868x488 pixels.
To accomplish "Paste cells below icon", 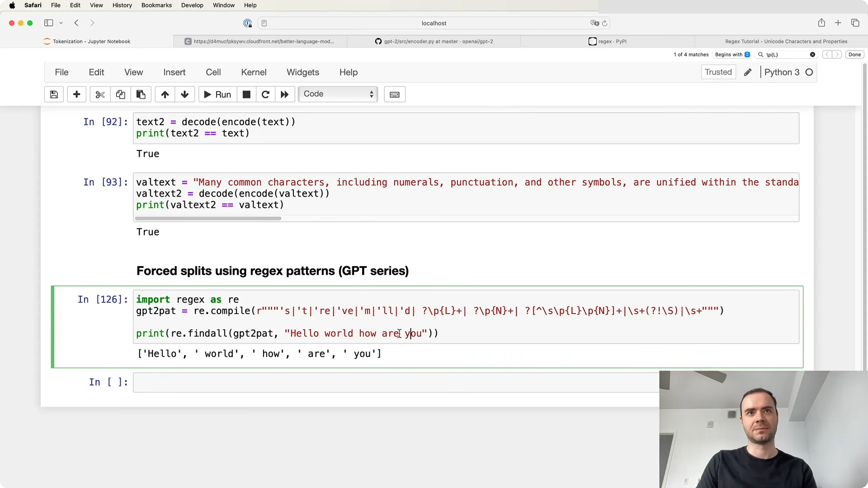I will click(x=141, y=94).
